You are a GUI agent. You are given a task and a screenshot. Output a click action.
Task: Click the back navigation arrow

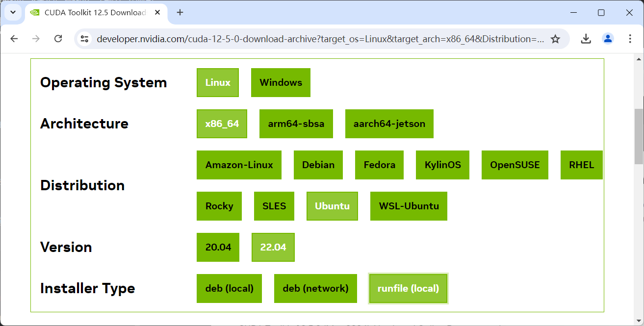click(14, 39)
